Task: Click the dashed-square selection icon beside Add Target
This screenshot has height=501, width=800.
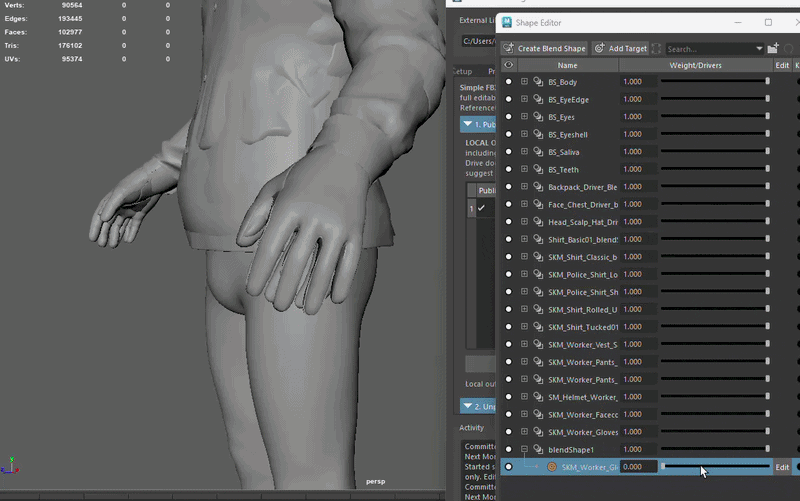Action: (657, 48)
